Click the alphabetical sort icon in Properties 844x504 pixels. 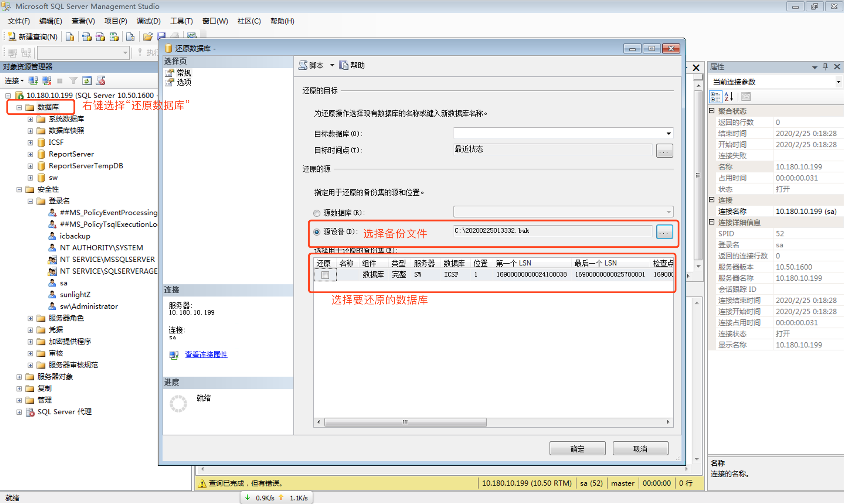pos(729,97)
